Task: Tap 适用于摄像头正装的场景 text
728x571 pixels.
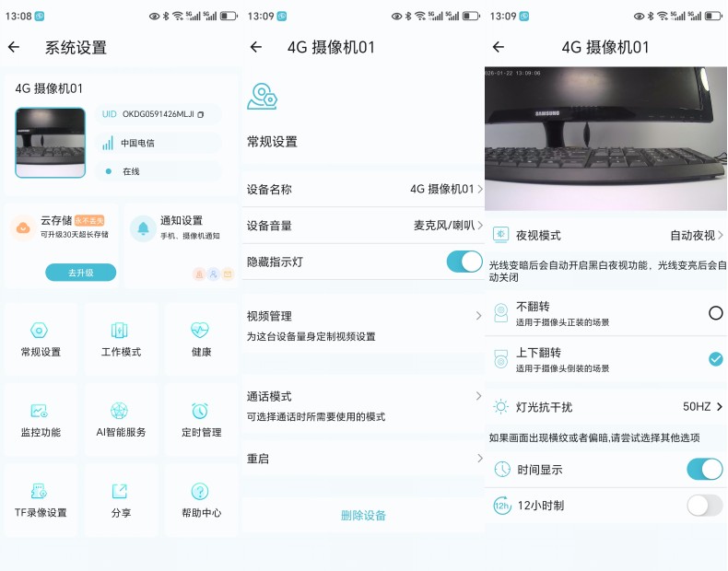Action: point(563,322)
